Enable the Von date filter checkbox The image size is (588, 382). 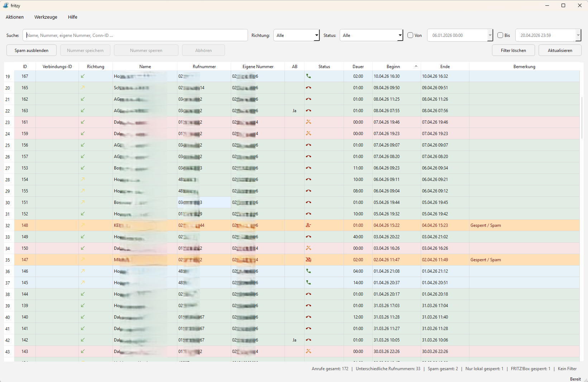coord(410,35)
